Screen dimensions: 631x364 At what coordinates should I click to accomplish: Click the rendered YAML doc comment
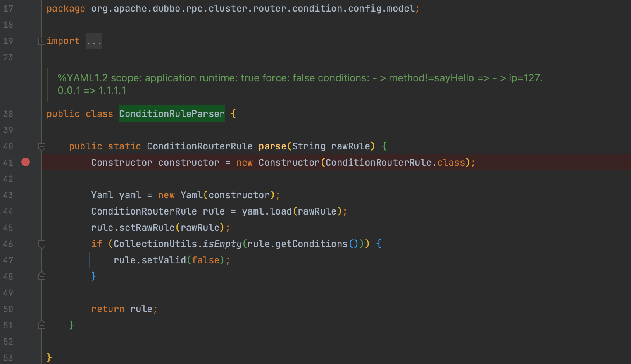click(x=300, y=84)
